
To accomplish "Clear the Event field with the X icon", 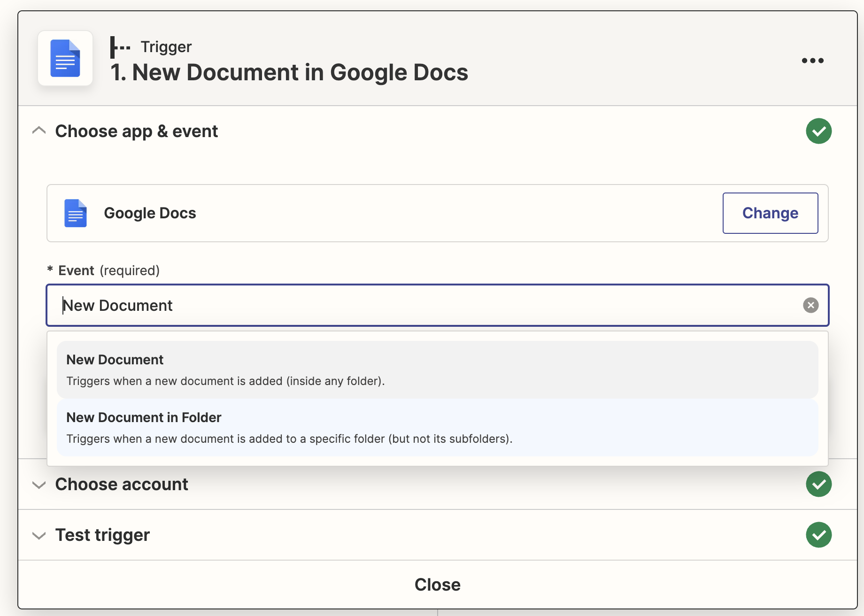I will coord(810,305).
